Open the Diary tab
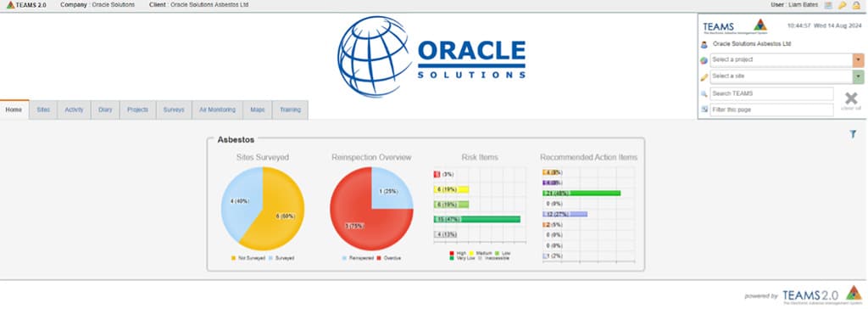The width and height of the screenshot is (868, 309). 105,110
